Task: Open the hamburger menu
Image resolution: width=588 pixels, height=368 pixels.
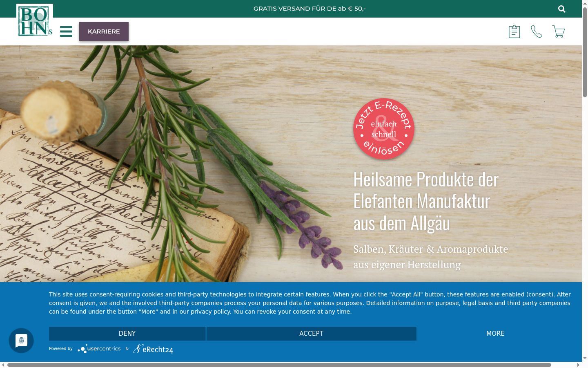Action: pyautogui.click(x=66, y=31)
